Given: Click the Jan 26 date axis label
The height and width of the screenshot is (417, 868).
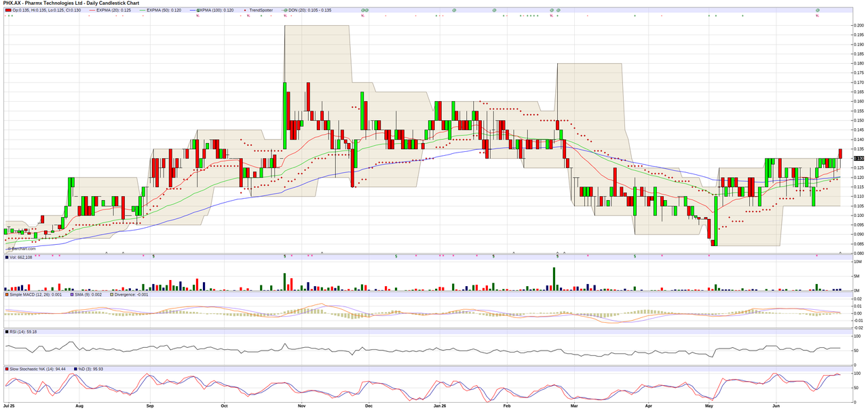Looking at the screenshot, I should click(440, 405).
